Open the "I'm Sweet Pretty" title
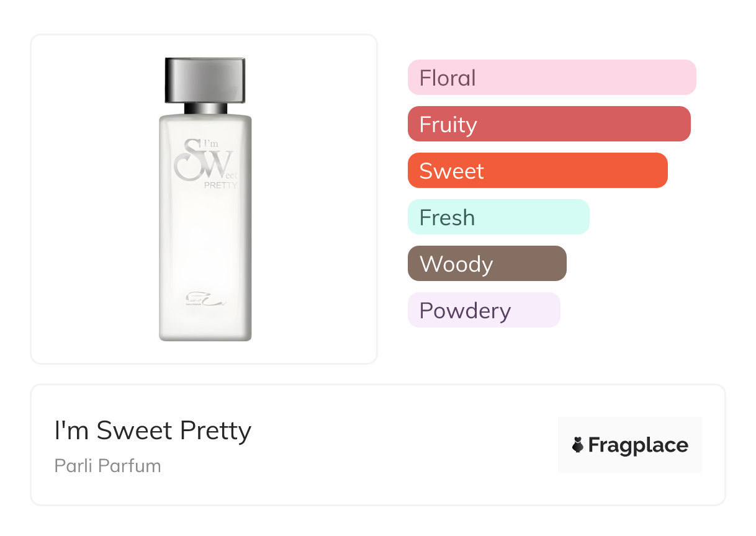756x536 pixels. tap(153, 431)
